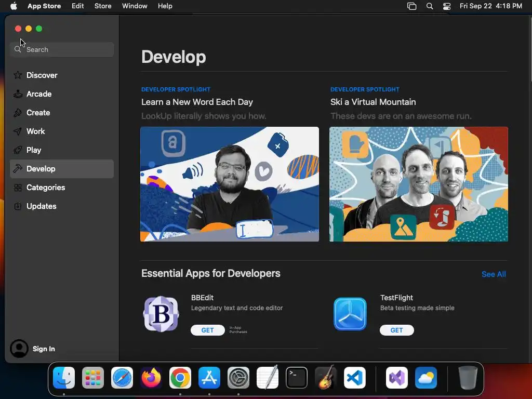532x399 pixels.
Task: Click the account avatar icon next to Sign In
Action: 19,349
